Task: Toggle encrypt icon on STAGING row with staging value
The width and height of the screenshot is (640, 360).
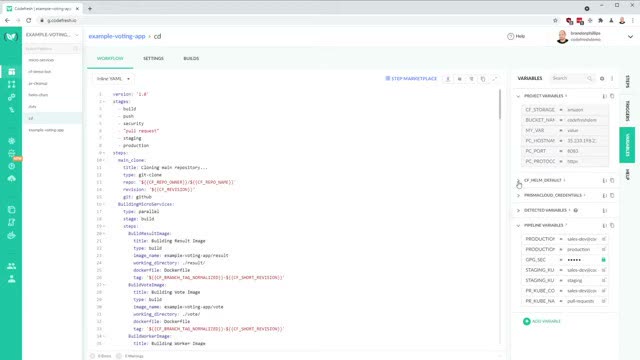Action: pyautogui.click(x=604, y=280)
